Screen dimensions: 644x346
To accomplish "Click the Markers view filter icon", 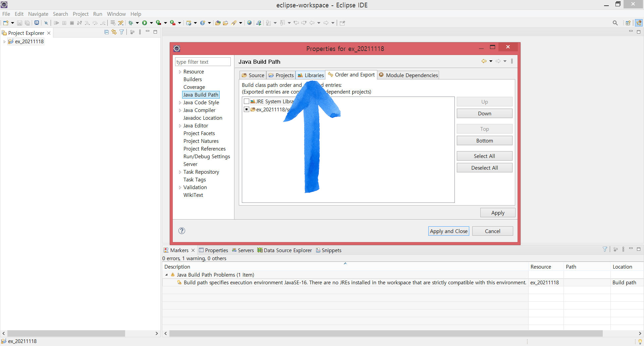I will coord(605,249).
